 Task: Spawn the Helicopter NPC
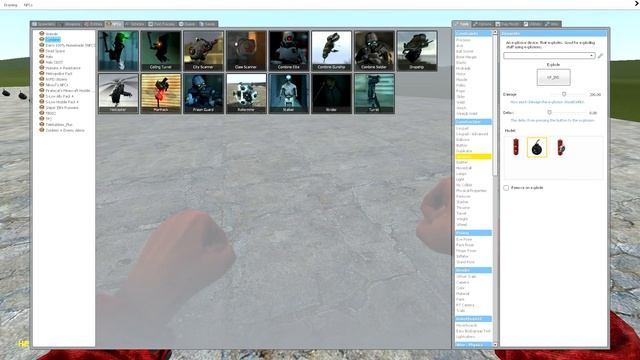click(118, 93)
